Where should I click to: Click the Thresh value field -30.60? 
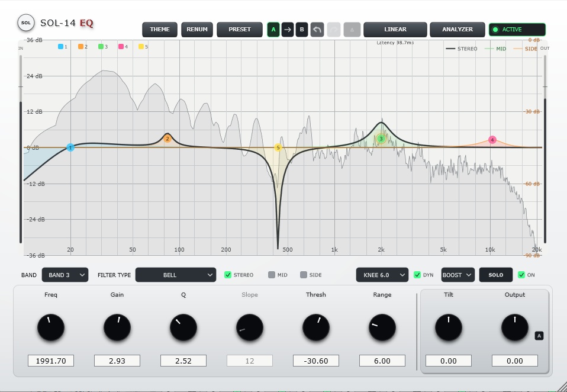[x=316, y=361]
